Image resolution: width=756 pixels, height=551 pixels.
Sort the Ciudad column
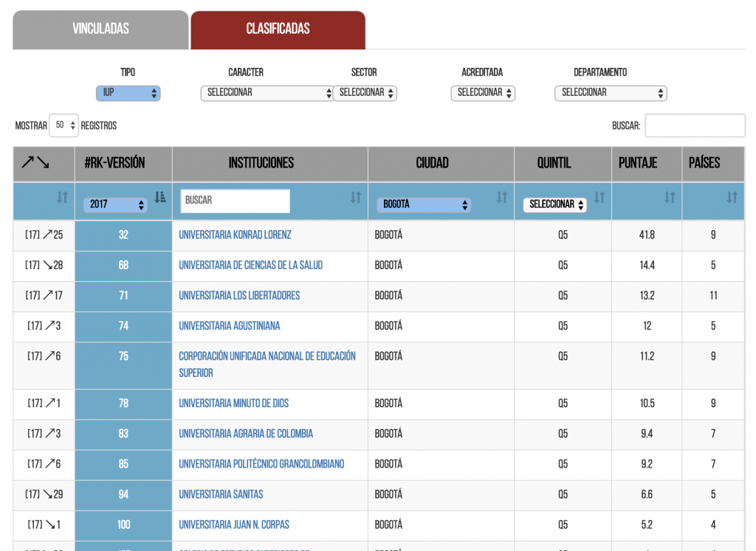pos(502,197)
